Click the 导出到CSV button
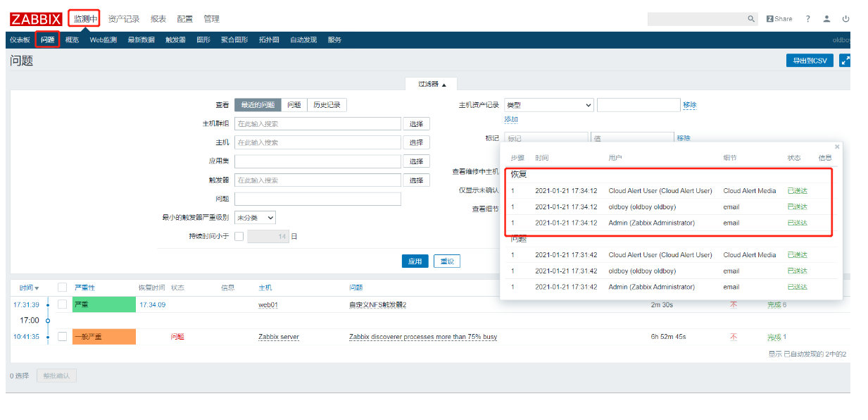Screen dimensions: 868x420 click(x=810, y=61)
